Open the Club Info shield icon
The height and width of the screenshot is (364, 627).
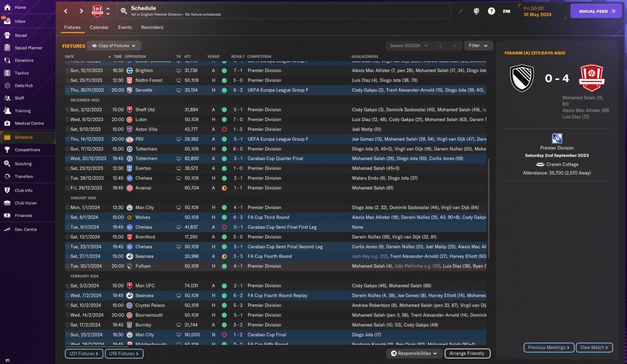(x=7, y=190)
